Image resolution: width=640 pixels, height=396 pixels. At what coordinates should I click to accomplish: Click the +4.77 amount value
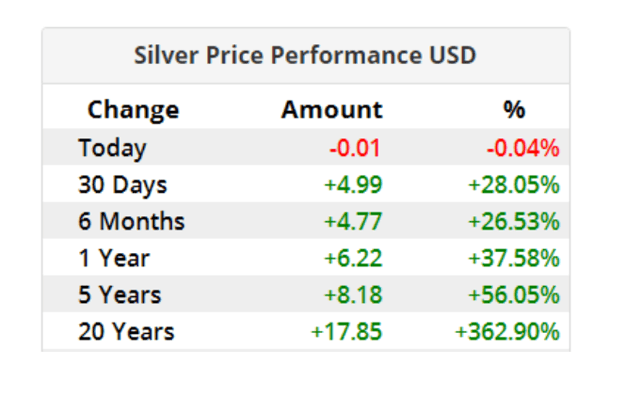(353, 221)
